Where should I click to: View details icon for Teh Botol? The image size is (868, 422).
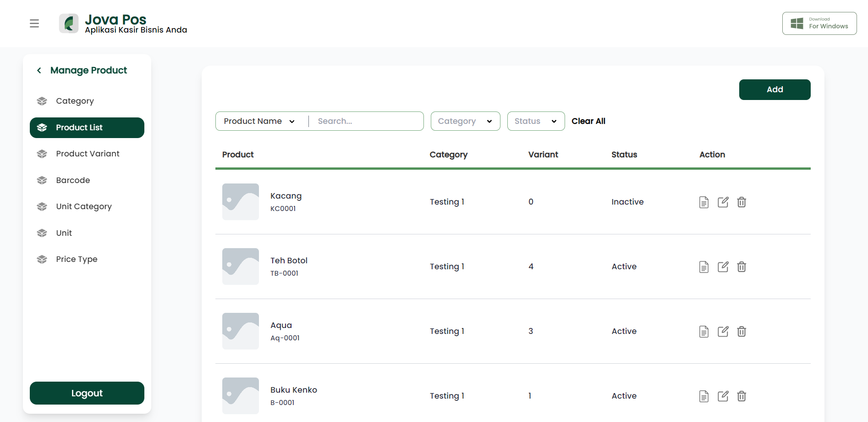coord(704,267)
